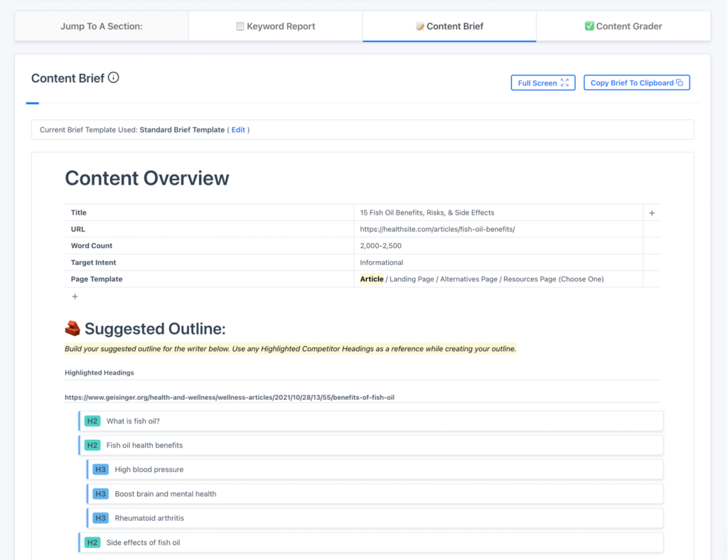Add a row with the plus below Page Template
The width and height of the screenshot is (728, 560).
point(75,296)
